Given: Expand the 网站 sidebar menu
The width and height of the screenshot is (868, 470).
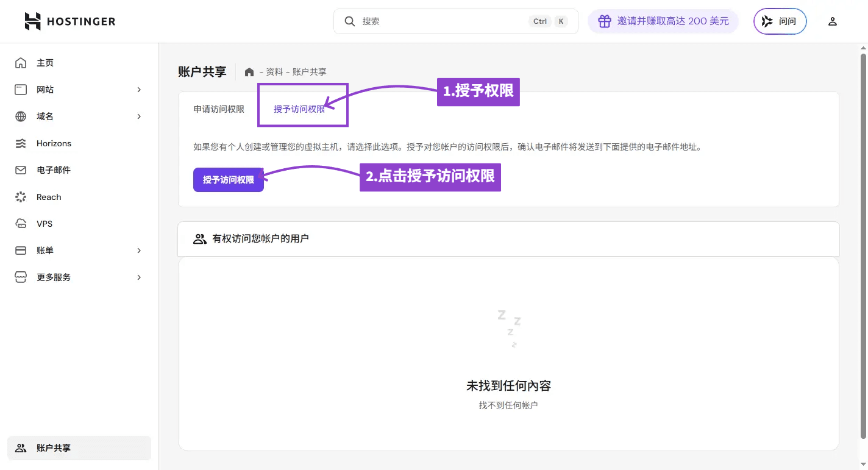Looking at the screenshot, I should [138, 90].
